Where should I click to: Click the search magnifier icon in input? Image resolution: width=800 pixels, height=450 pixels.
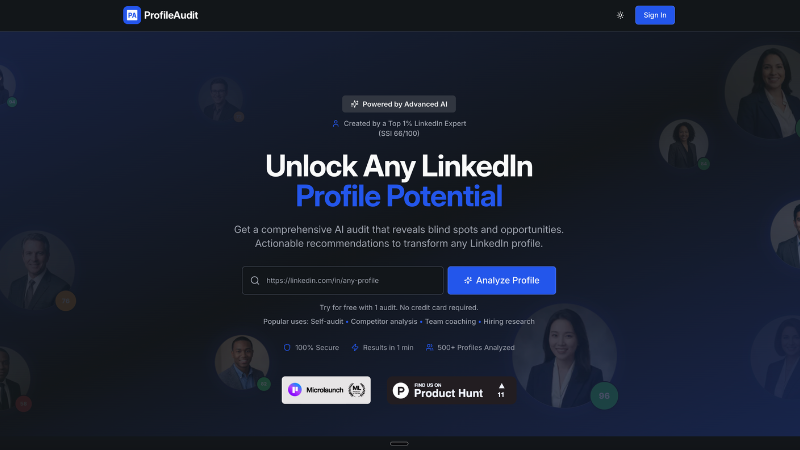point(255,280)
